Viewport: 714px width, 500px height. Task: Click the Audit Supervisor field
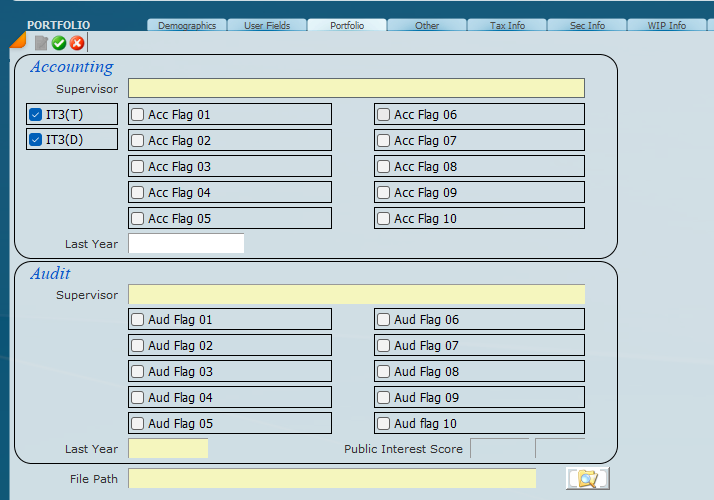tap(356, 295)
